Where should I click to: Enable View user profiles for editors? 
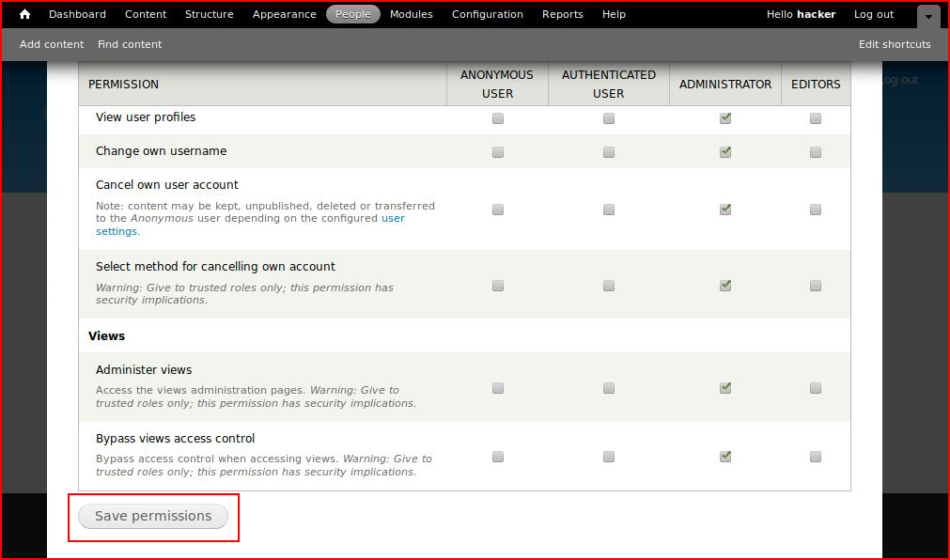pyautogui.click(x=816, y=118)
